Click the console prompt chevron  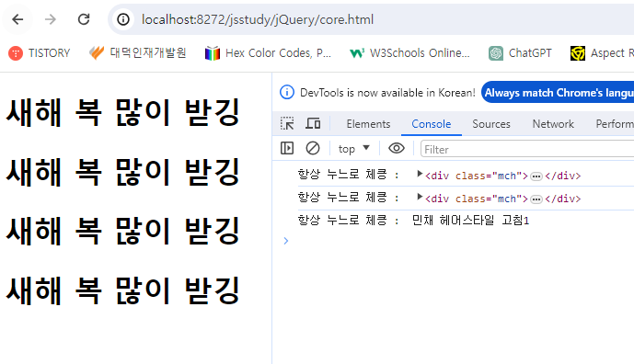pos(286,241)
